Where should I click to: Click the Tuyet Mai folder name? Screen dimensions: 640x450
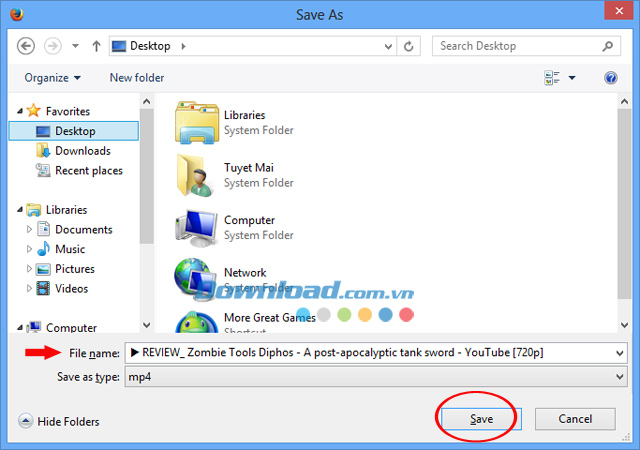(x=249, y=167)
